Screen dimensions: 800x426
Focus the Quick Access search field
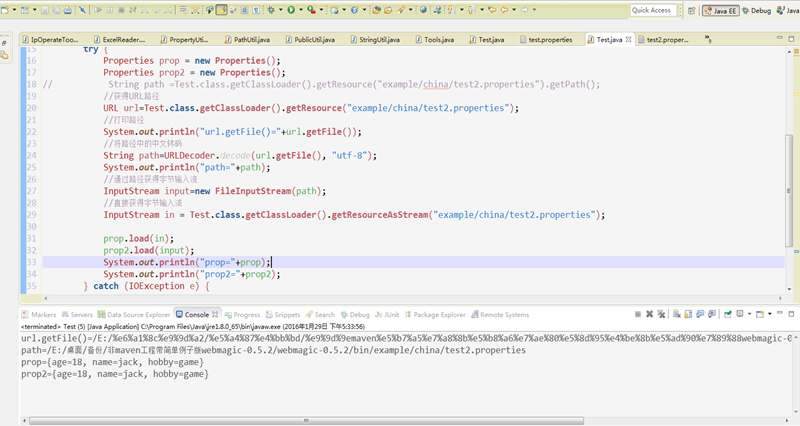[x=654, y=10]
